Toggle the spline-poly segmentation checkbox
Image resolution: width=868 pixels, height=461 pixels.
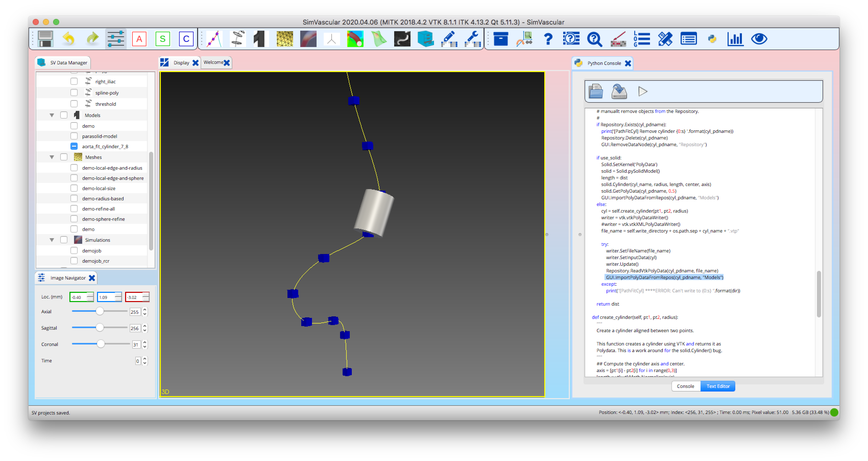pyautogui.click(x=74, y=93)
